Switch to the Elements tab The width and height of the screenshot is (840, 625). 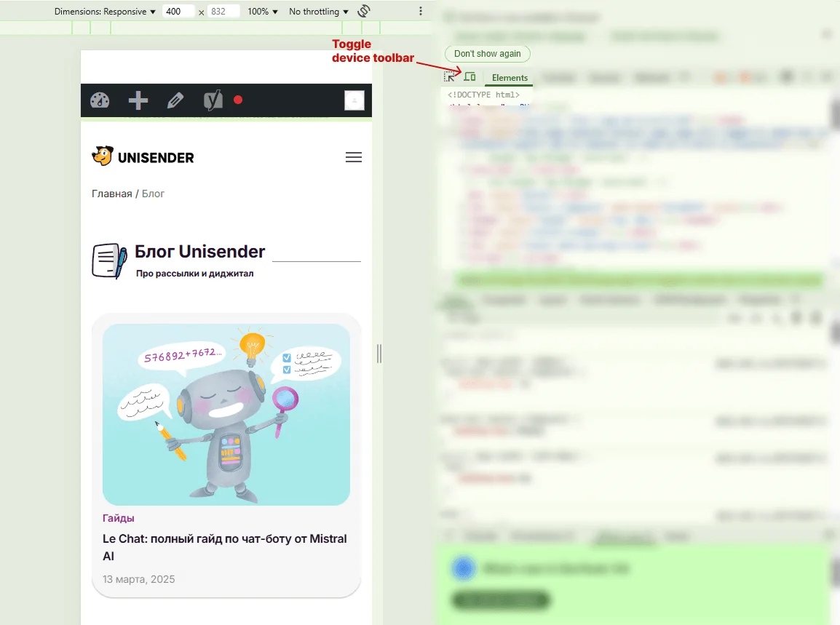510,78
